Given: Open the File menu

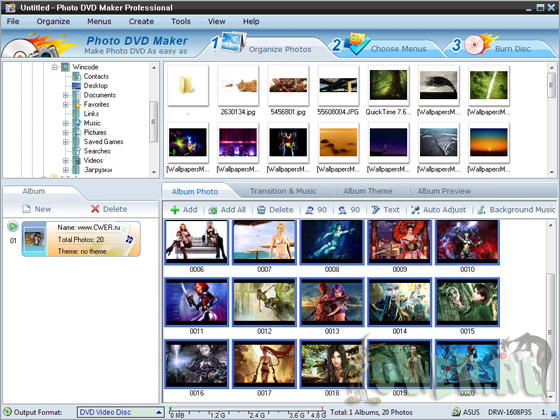Looking at the screenshot, I should tap(13, 21).
